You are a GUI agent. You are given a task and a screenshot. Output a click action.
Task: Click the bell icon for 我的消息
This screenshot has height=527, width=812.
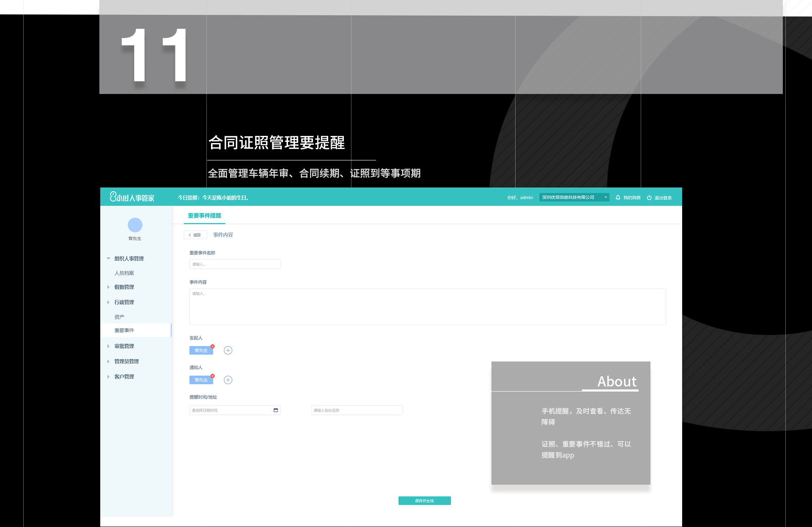pos(618,198)
